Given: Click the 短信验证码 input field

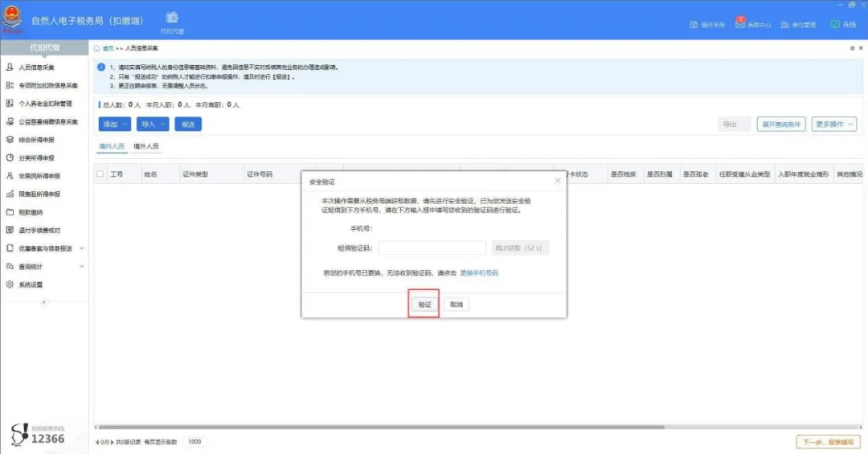Looking at the screenshot, I should coord(432,248).
